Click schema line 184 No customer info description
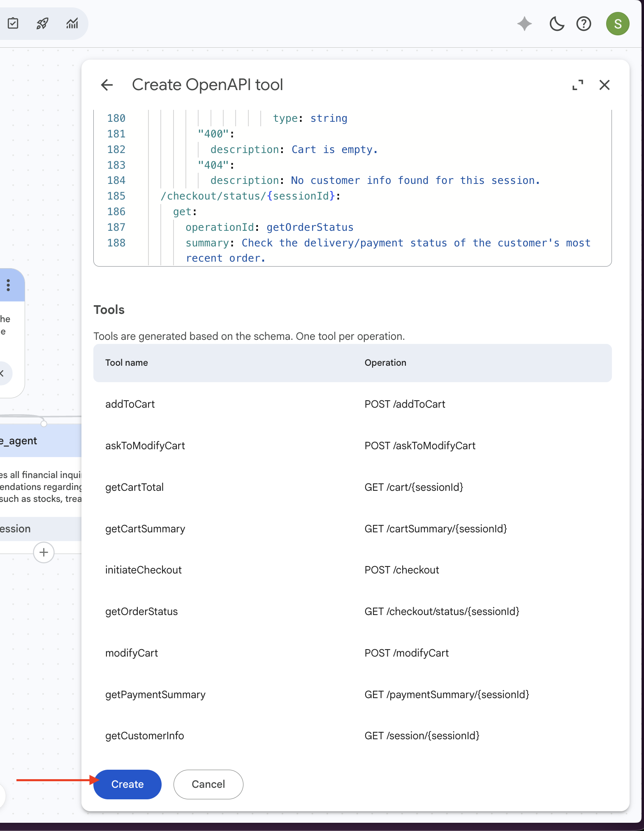 tap(375, 180)
